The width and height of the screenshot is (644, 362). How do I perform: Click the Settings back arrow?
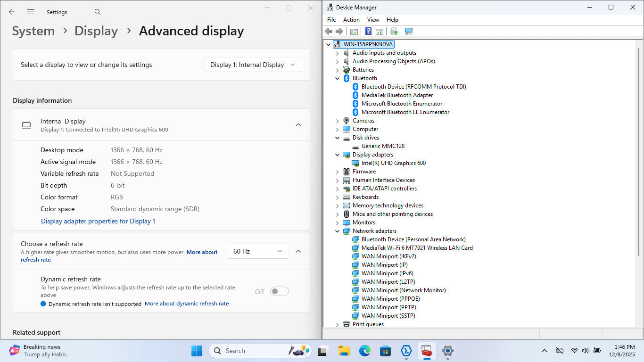point(12,12)
